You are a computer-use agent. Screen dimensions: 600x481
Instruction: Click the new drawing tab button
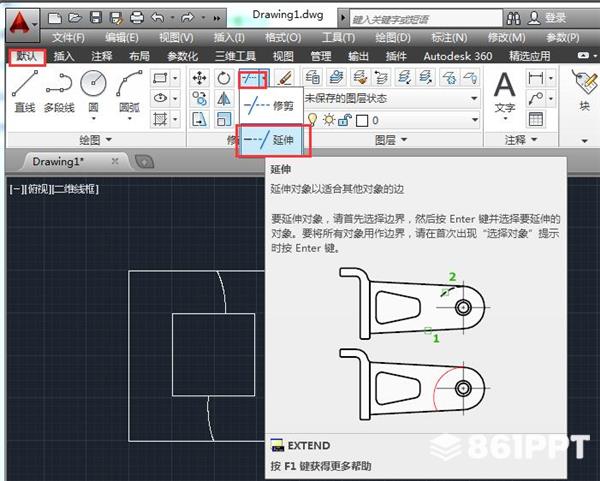(x=145, y=162)
